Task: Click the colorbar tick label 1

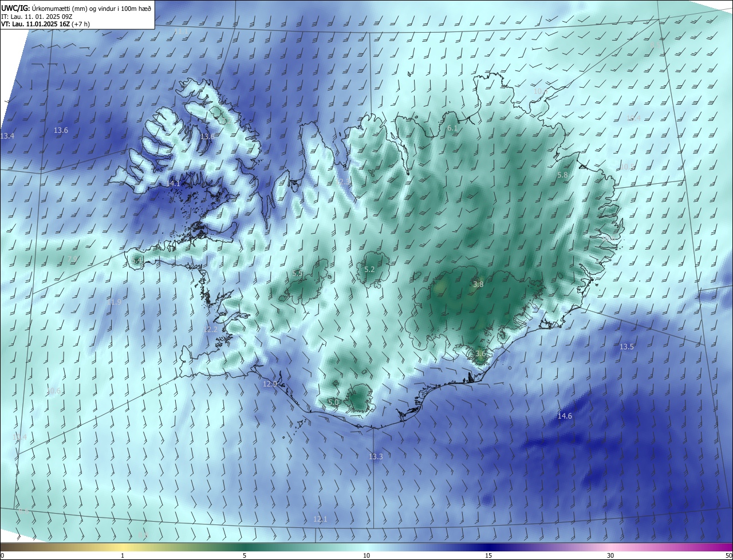Action: [x=123, y=555]
